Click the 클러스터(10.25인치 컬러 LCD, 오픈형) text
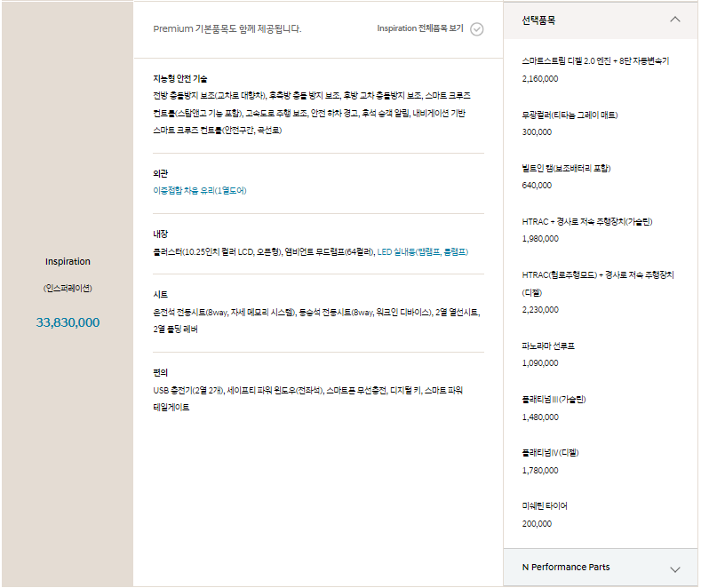701x588 pixels. tap(217, 252)
